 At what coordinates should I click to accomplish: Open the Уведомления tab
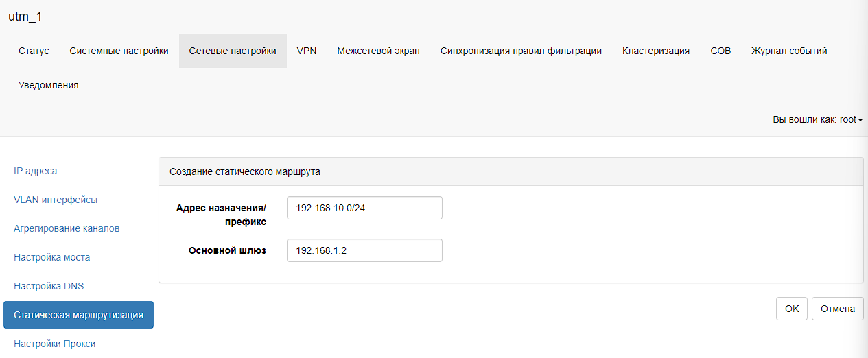[x=48, y=85]
